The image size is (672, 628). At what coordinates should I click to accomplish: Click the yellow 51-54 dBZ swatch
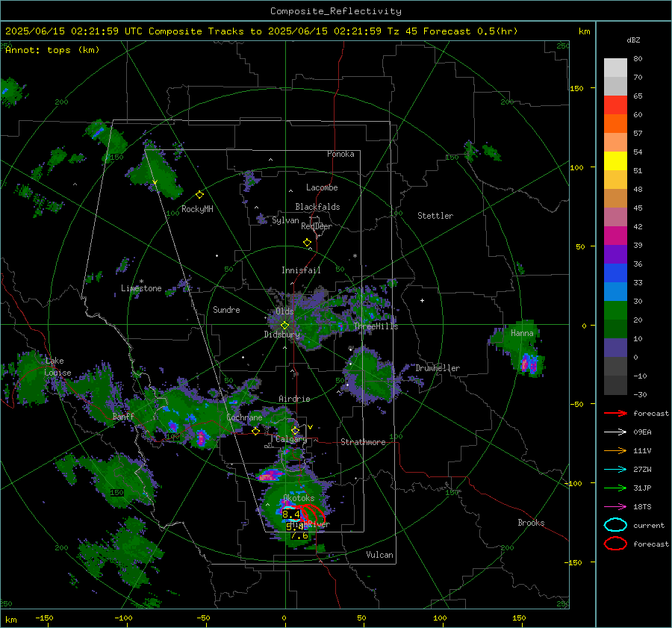coord(615,161)
